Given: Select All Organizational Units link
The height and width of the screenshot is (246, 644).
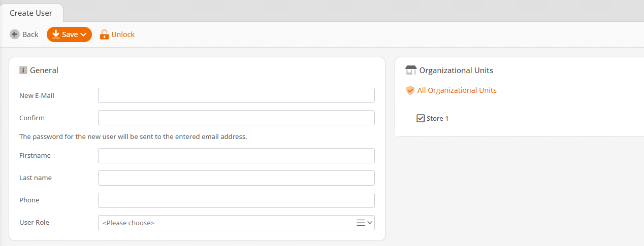Looking at the screenshot, I should (x=457, y=90).
